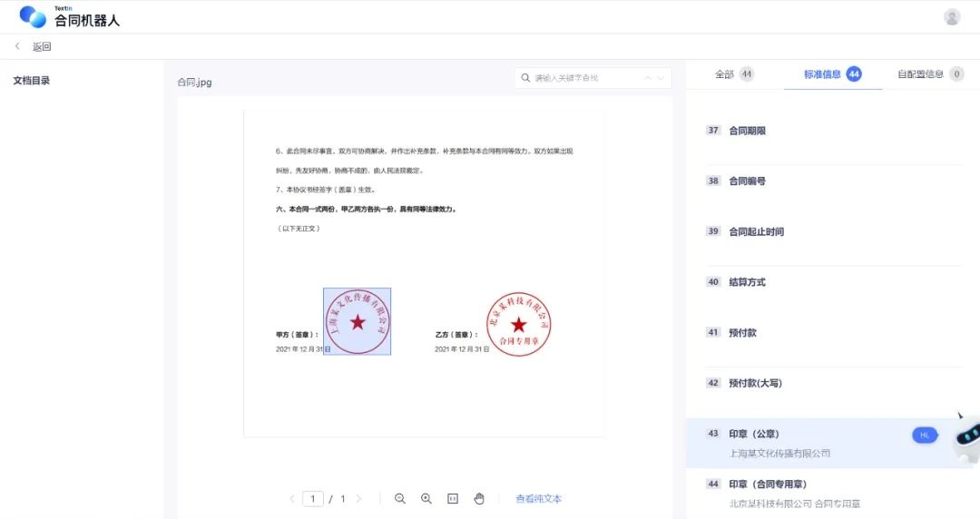Go to next search match arrow
The height and width of the screenshot is (519, 980).
pyautogui.click(x=661, y=79)
